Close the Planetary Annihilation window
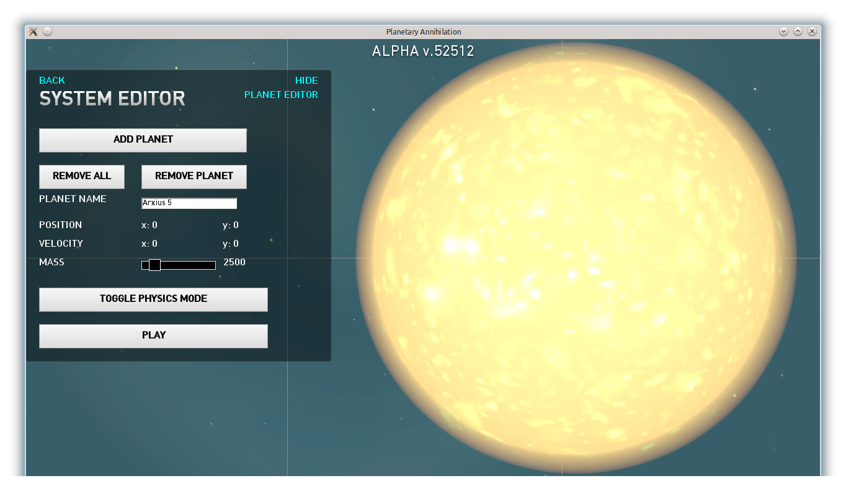 812,32
